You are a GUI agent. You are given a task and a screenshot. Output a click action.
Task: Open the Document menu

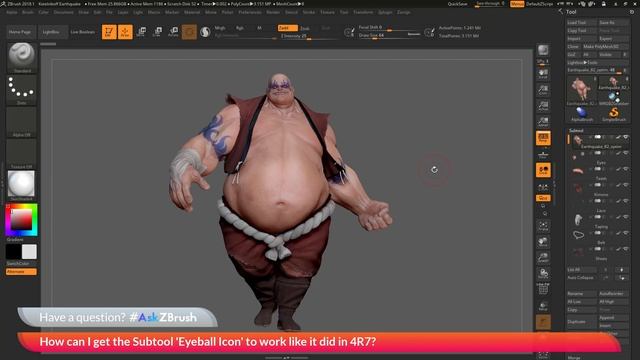tap(64, 12)
